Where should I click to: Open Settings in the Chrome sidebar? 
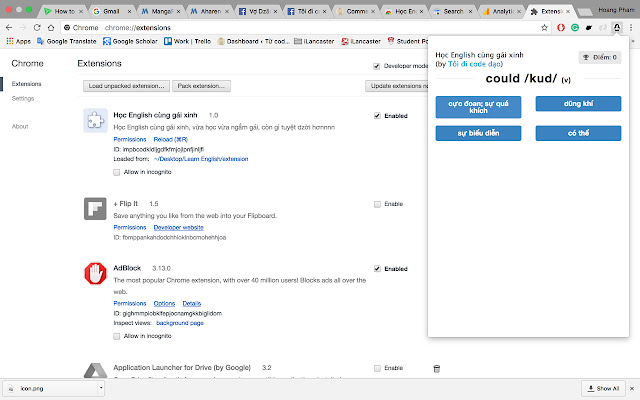coord(23,98)
